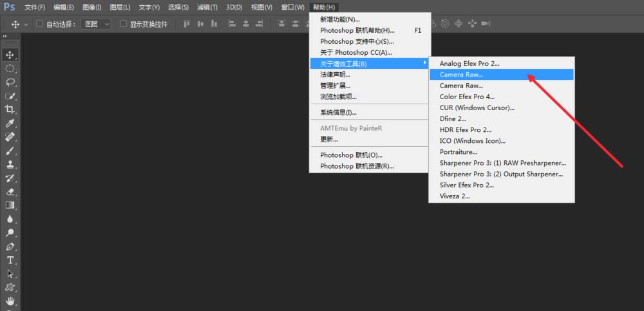Click 系统信息 in Help menu
644x311 pixels.
pyautogui.click(x=338, y=112)
